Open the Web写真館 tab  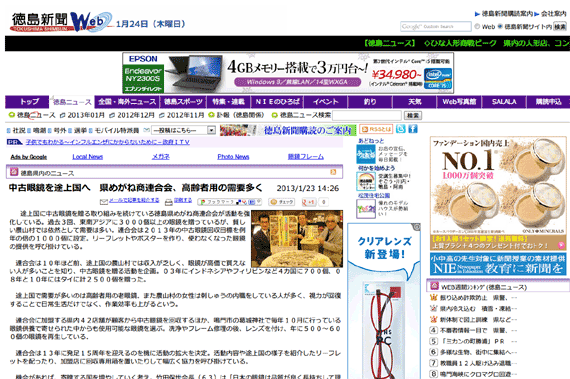459,102
